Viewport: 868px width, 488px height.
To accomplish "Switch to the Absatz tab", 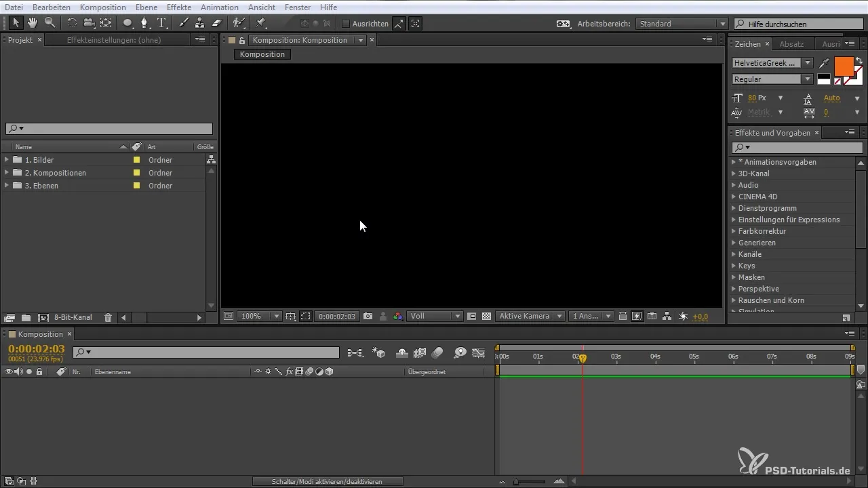I will point(791,44).
